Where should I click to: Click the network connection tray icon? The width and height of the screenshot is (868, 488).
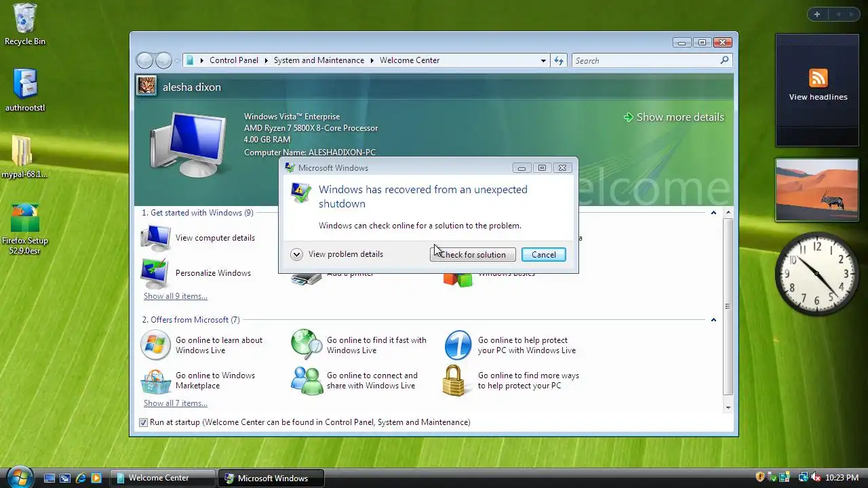(x=803, y=477)
